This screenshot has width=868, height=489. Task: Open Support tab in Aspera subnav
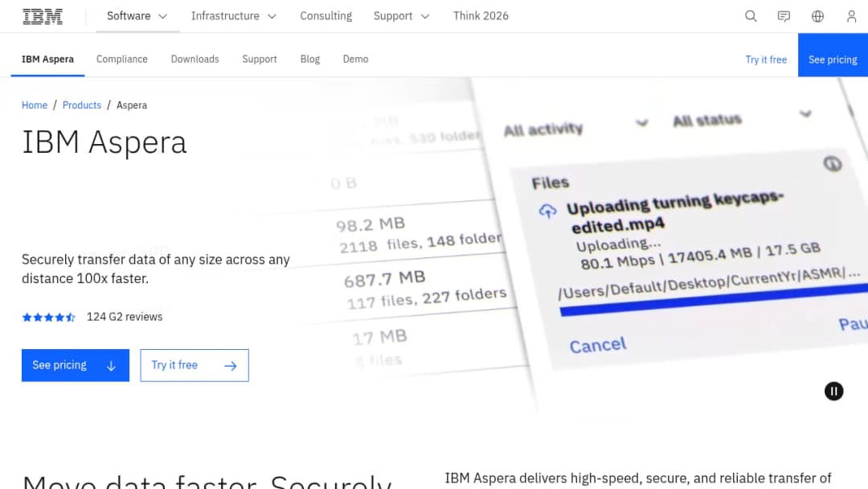[259, 60]
